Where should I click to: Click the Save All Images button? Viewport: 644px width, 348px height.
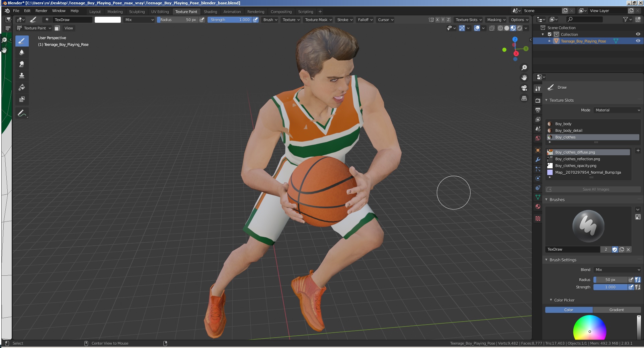pyautogui.click(x=593, y=189)
